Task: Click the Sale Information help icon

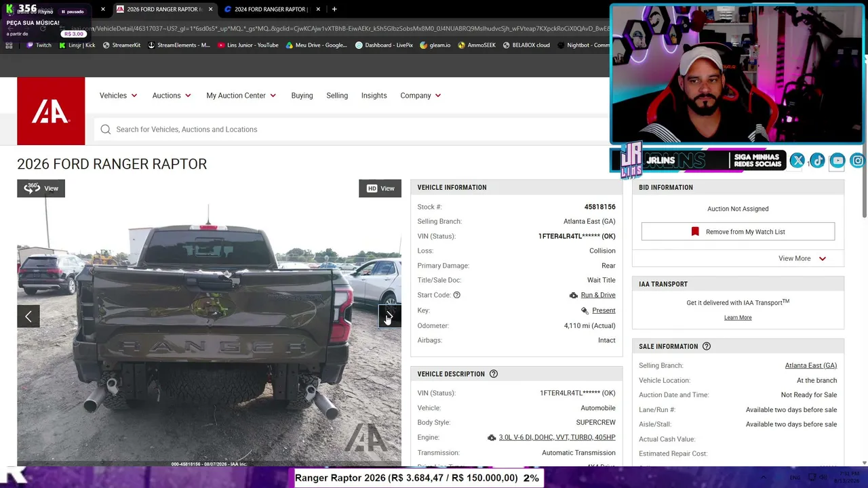Action: click(707, 346)
